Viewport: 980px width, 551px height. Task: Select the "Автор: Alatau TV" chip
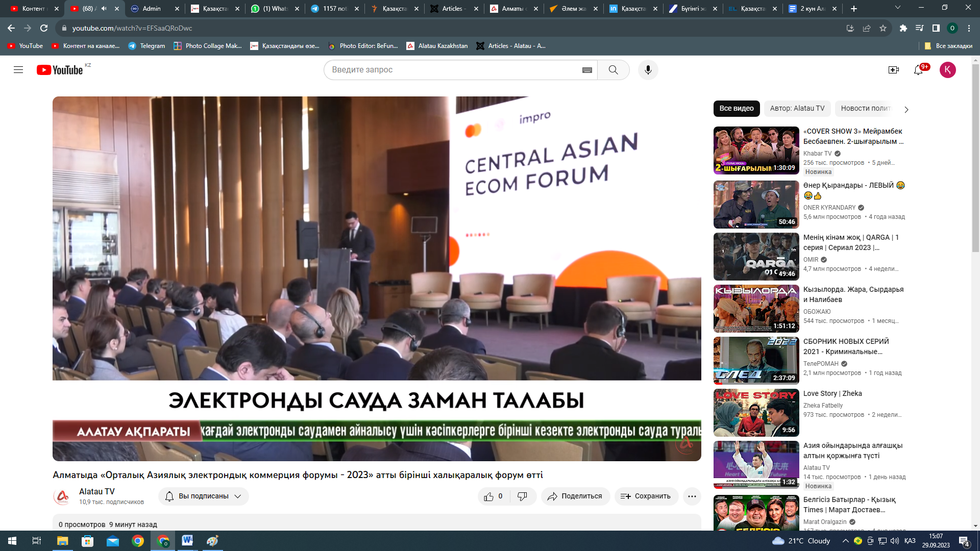pos(797,109)
